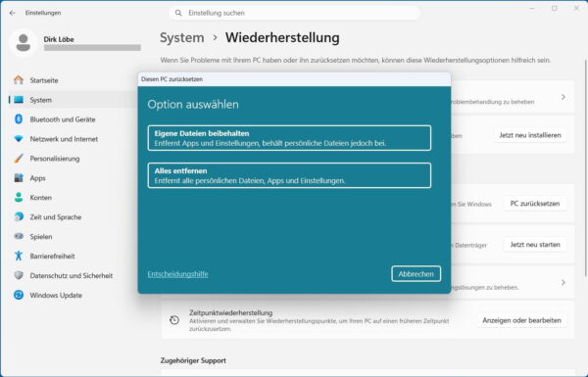Click the Personalisierung brush icon
The width and height of the screenshot is (588, 377).
(19, 159)
